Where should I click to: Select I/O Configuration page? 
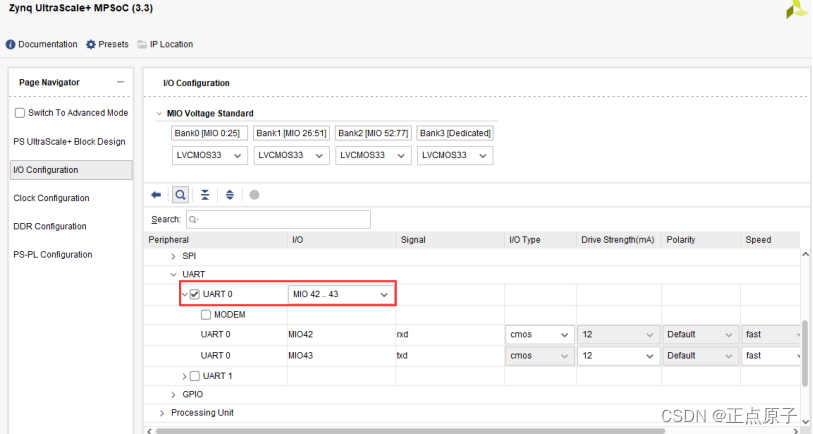[x=71, y=170]
